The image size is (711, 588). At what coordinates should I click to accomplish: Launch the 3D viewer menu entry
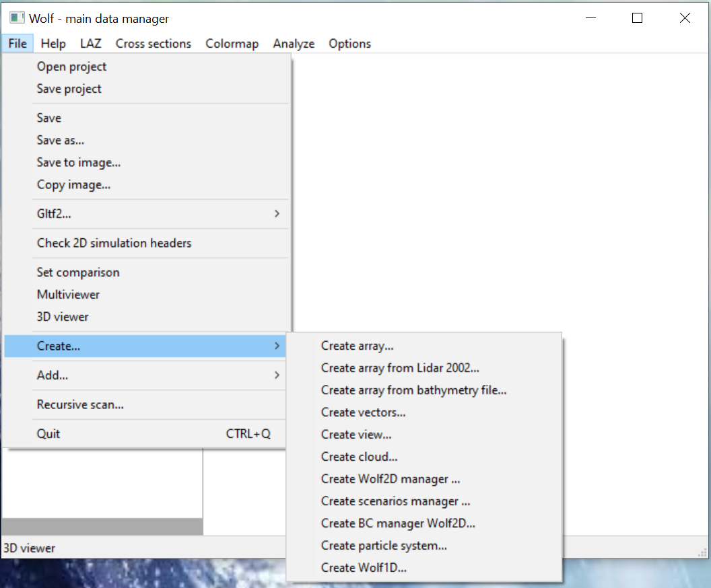point(63,316)
